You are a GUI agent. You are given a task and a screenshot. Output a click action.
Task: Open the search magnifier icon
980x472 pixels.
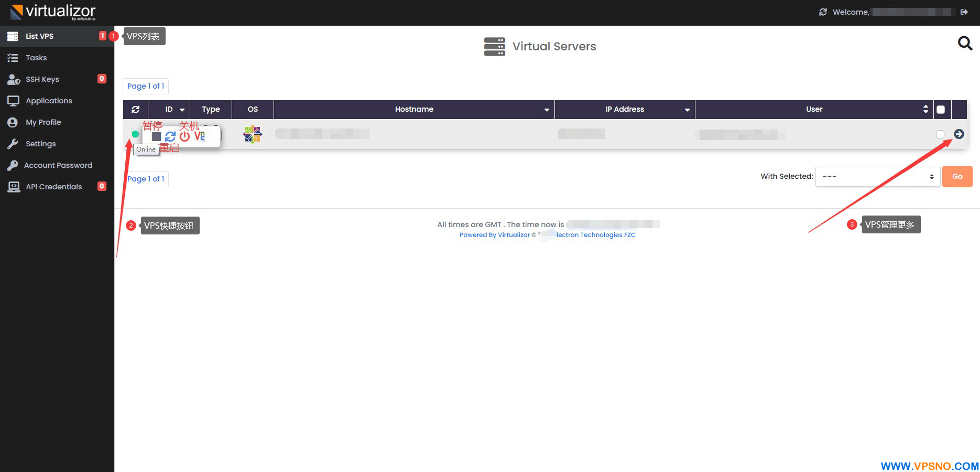[x=965, y=43]
